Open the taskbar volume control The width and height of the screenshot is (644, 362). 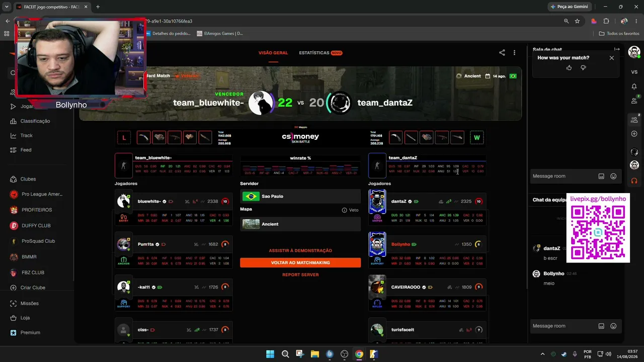(x=608, y=354)
